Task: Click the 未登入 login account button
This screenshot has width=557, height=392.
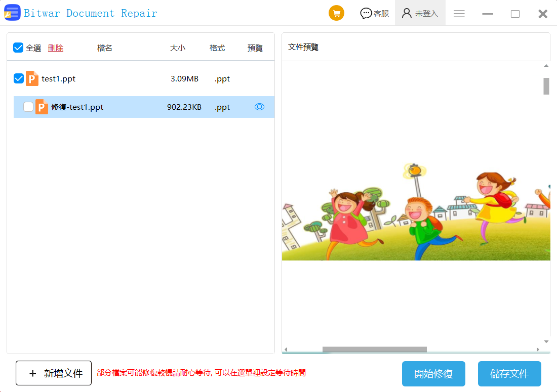Action: pos(420,14)
